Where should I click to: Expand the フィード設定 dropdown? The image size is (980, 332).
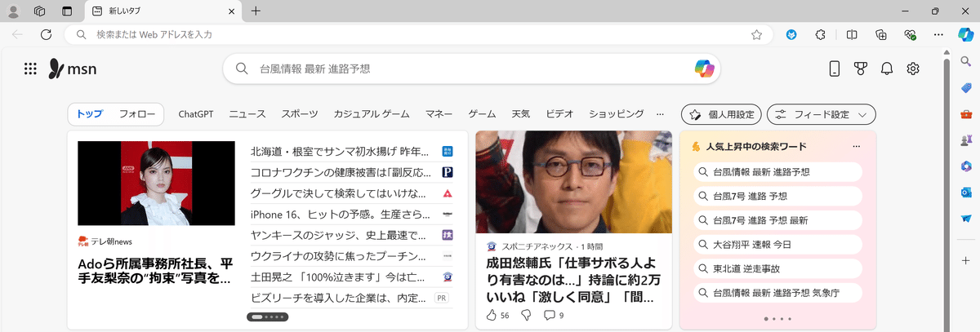(821, 114)
